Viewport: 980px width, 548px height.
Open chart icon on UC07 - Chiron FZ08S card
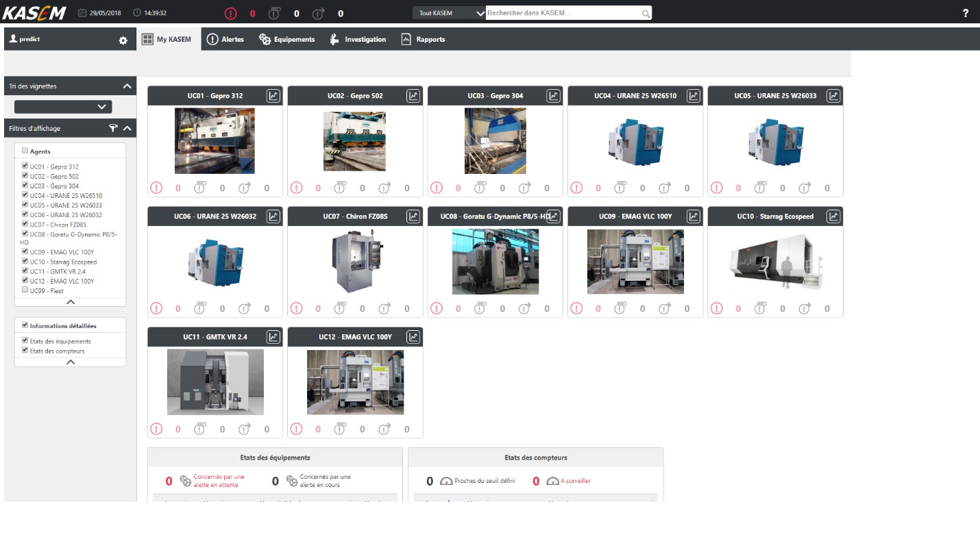(413, 216)
